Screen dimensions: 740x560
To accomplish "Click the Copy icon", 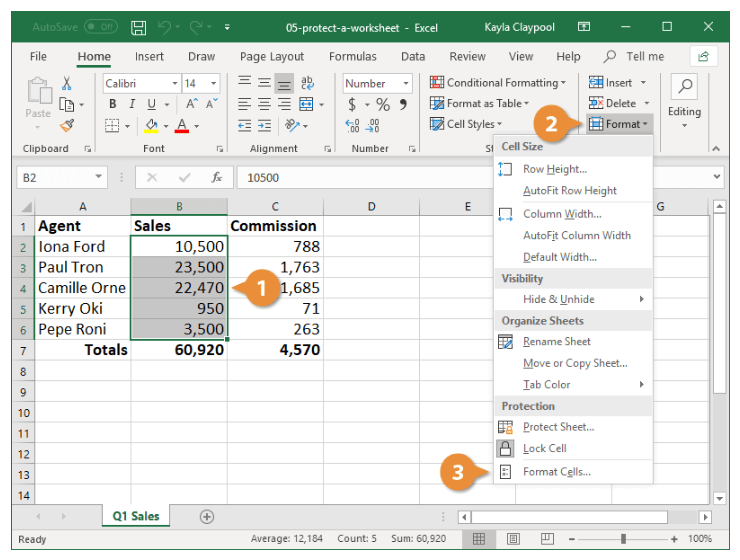I will click(x=67, y=104).
